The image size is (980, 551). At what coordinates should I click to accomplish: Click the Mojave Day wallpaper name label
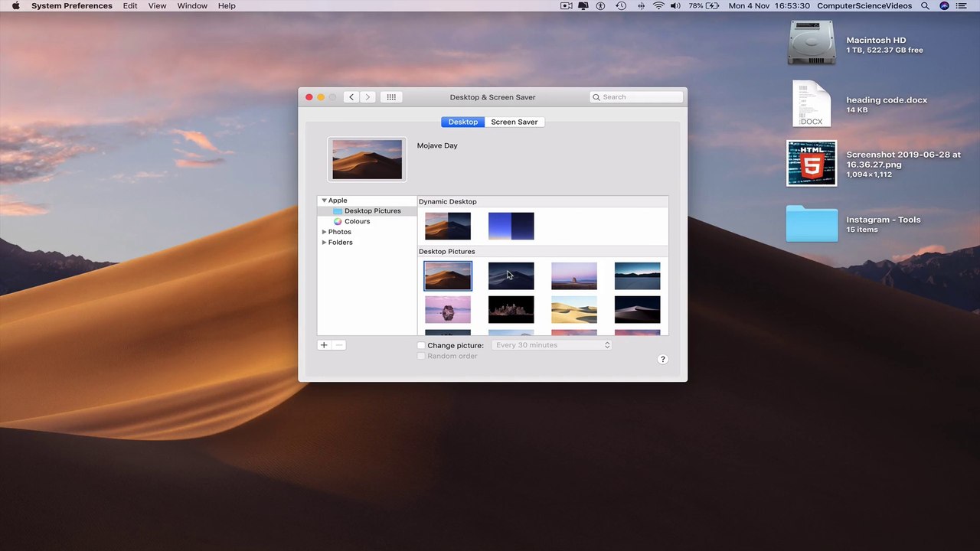point(437,145)
